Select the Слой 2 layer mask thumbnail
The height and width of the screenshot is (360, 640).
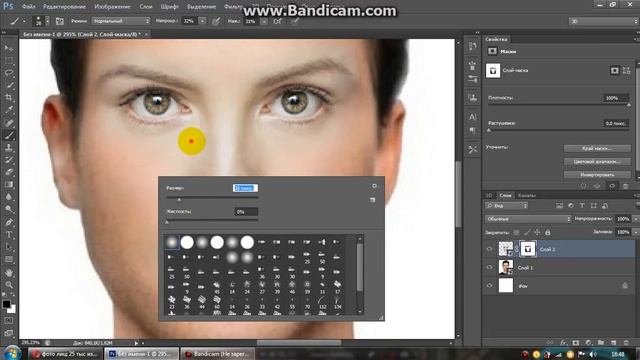click(528, 249)
